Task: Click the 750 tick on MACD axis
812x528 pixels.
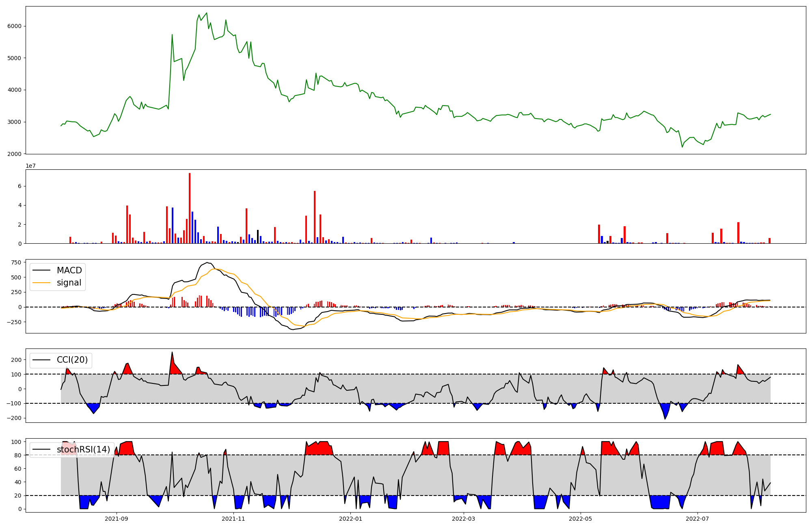Action: [x=16, y=262]
